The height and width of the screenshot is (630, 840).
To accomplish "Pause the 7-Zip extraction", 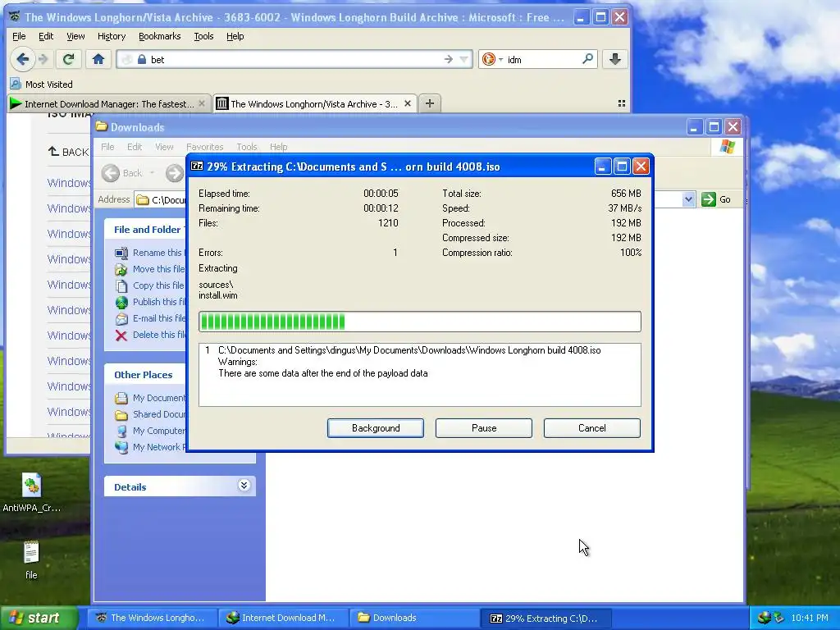I will 484,428.
